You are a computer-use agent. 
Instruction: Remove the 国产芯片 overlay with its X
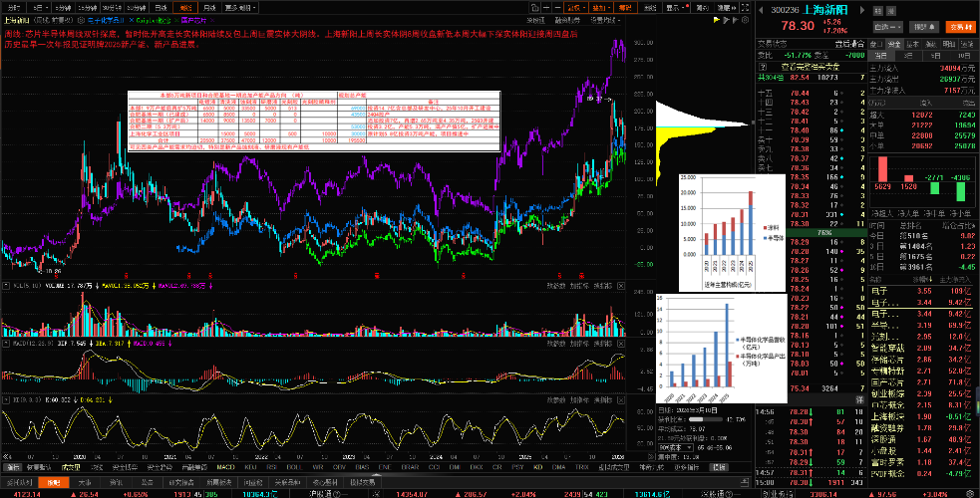(x=212, y=20)
